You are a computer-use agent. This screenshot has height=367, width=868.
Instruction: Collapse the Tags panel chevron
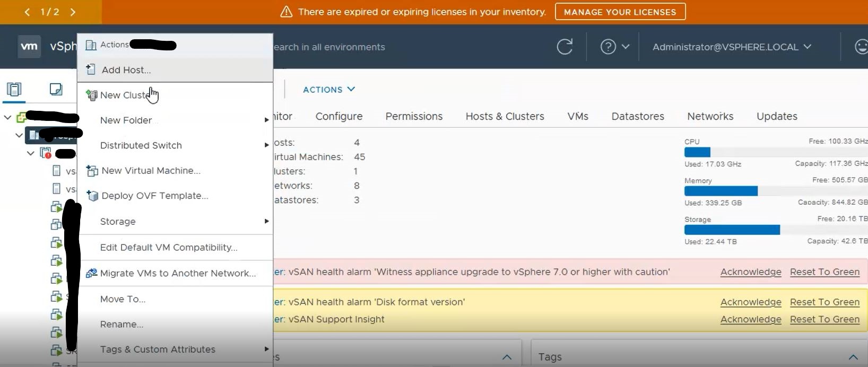point(853,357)
